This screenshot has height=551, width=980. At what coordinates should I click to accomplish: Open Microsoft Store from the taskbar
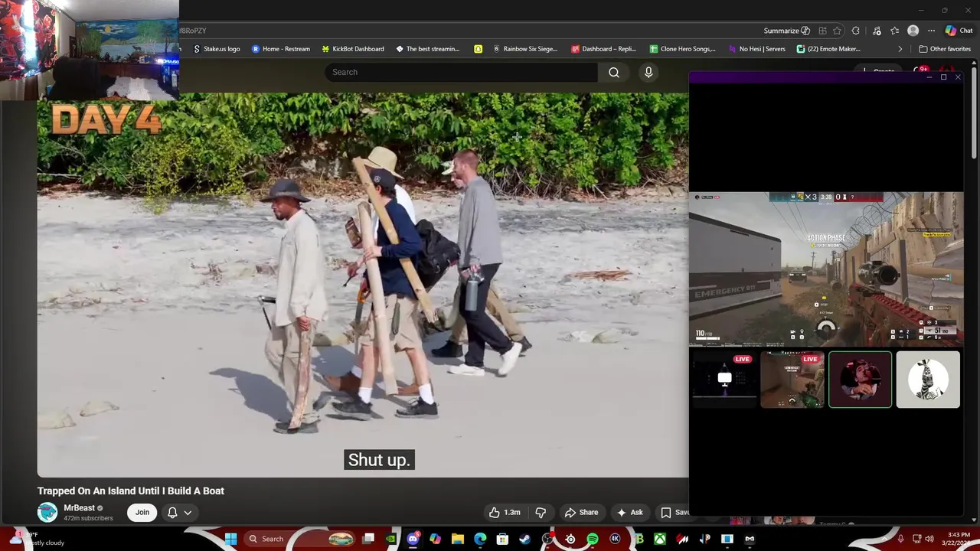point(502,539)
